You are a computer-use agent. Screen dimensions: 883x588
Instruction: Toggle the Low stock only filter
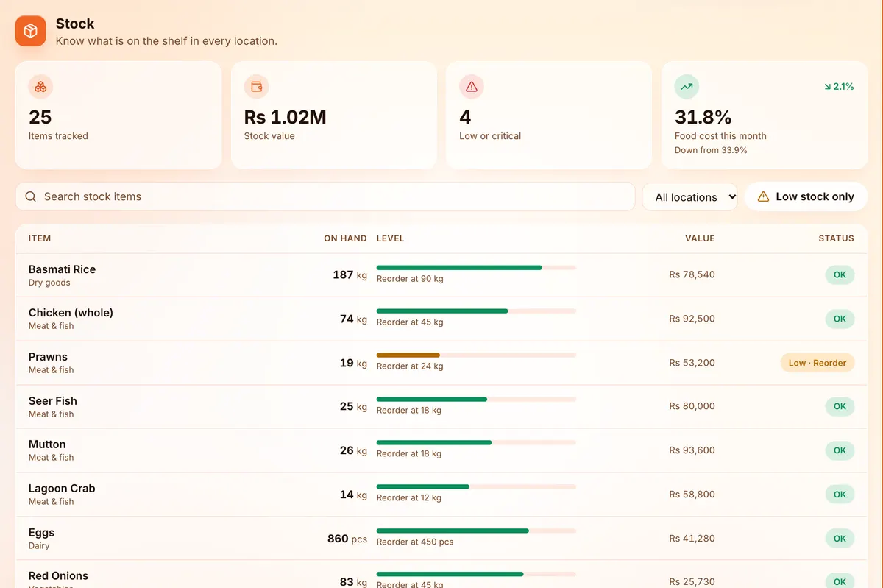806,196
